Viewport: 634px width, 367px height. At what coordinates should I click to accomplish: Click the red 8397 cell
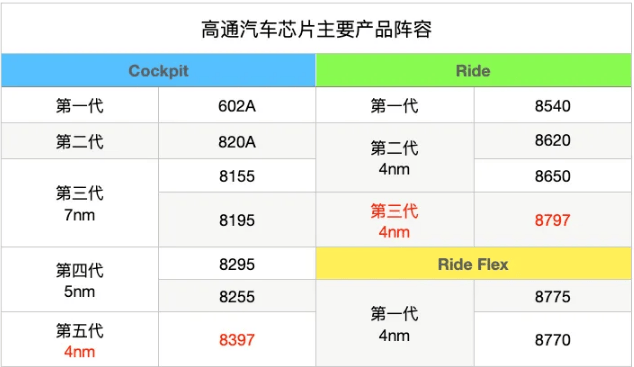tap(237, 340)
